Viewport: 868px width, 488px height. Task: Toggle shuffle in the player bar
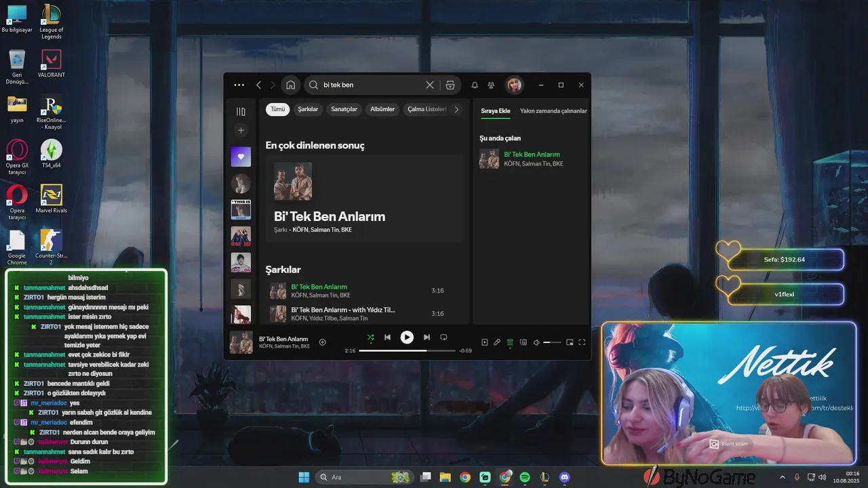370,337
